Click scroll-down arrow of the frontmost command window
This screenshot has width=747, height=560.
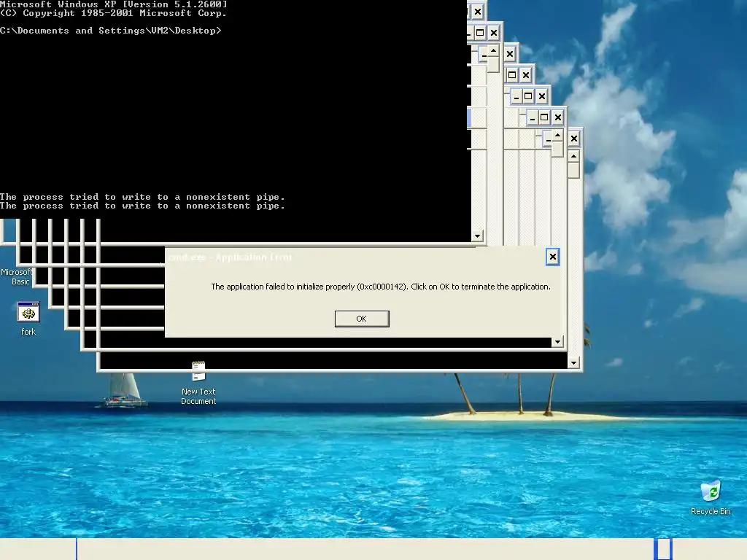[x=477, y=236]
